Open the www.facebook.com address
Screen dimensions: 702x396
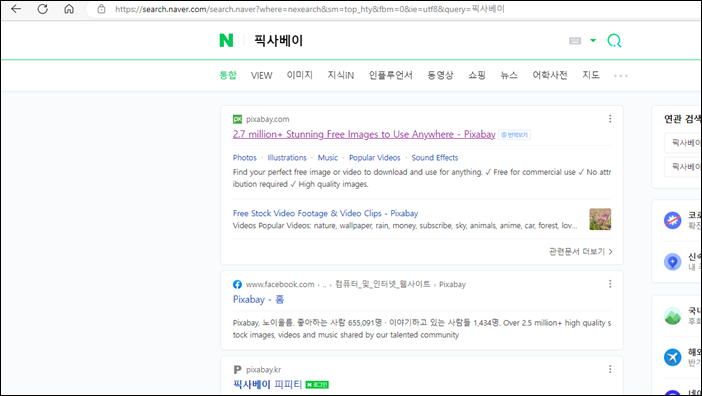click(x=280, y=284)
